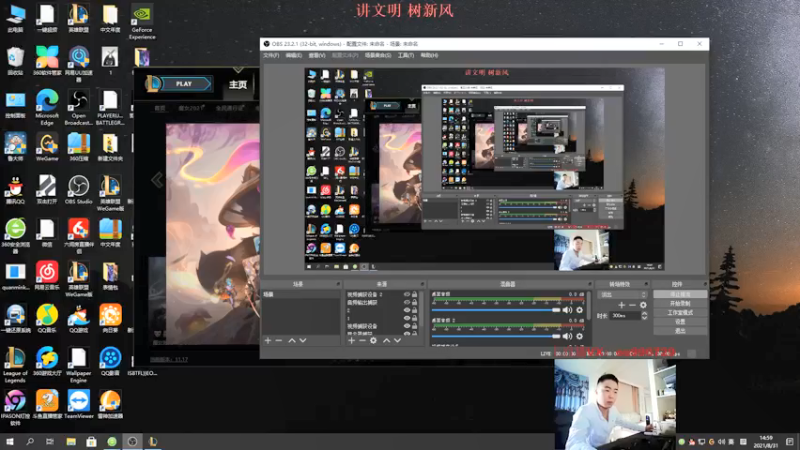
Task: Open the WeGame desktop icon
Action: pos(47,147)
